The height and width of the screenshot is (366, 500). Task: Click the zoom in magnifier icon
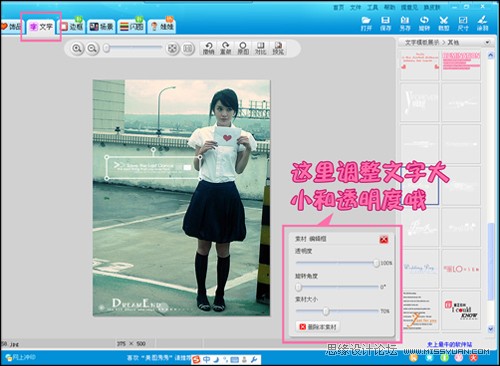point(77,49)
